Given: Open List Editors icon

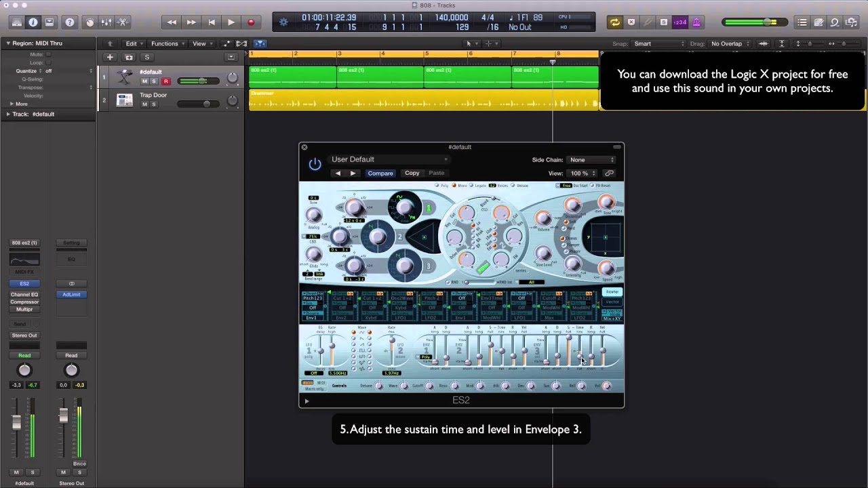Looking at the screenshot, I should tap(802, 22).
